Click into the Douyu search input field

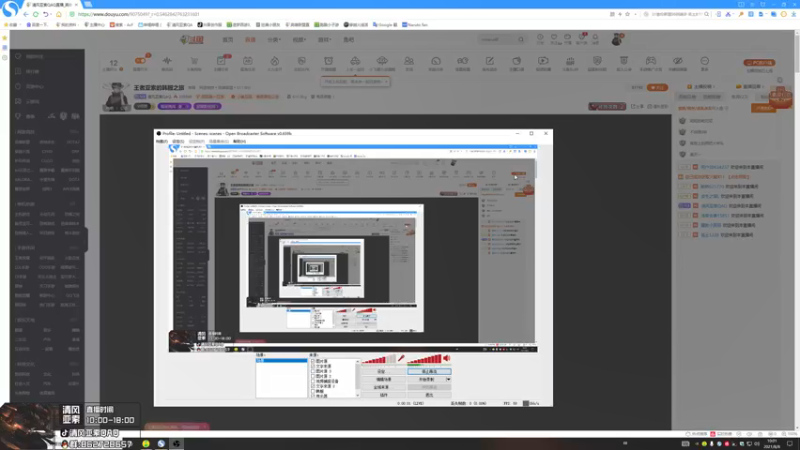[497, 39]
